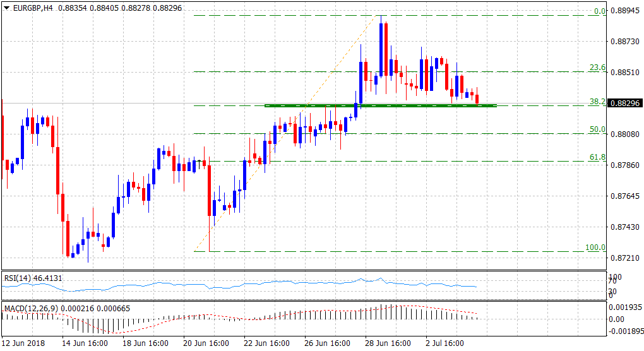Select the blue RSI line
Viewport: 644px width, 351px height.
(x=189, y=287)
